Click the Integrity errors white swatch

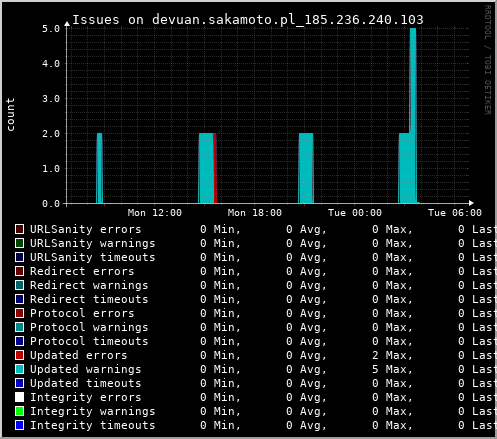[19, 397]
